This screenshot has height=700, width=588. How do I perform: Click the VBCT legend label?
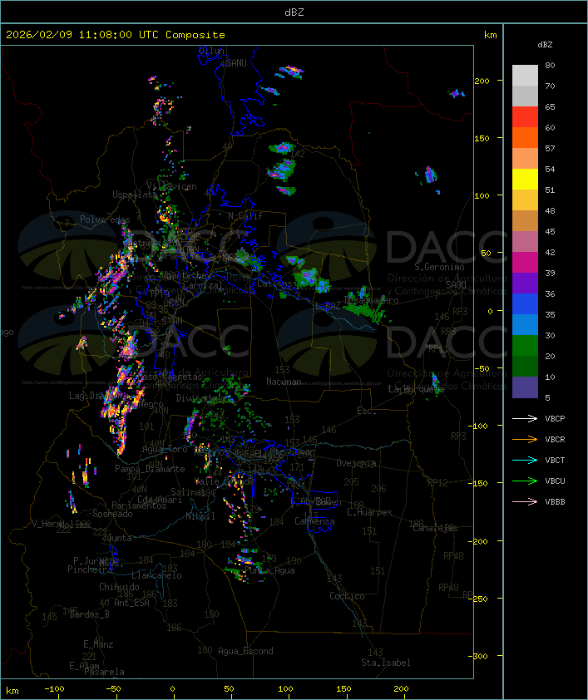coord(555,460)
